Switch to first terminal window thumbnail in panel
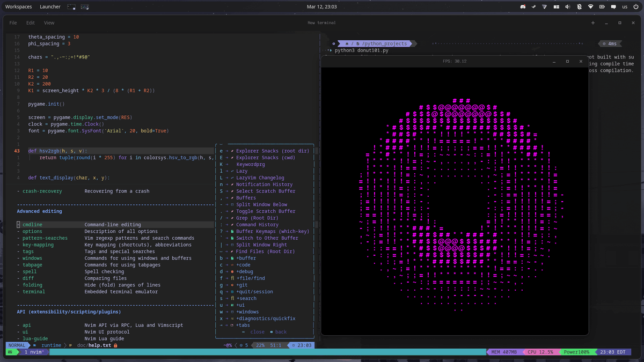Viewport: 644px width, 362px height. pos(72,7)
